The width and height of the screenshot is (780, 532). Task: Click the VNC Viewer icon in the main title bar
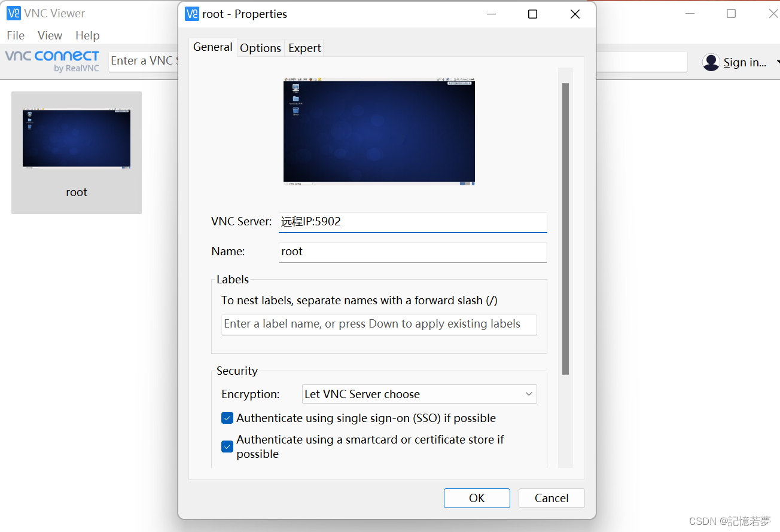coord(13,13)
